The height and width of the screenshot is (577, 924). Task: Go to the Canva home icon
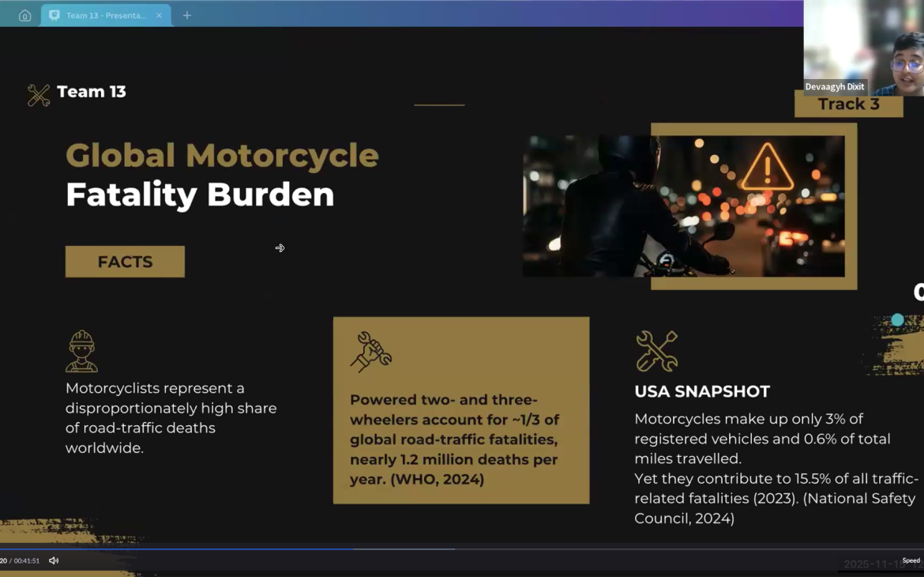pos(24,15)
